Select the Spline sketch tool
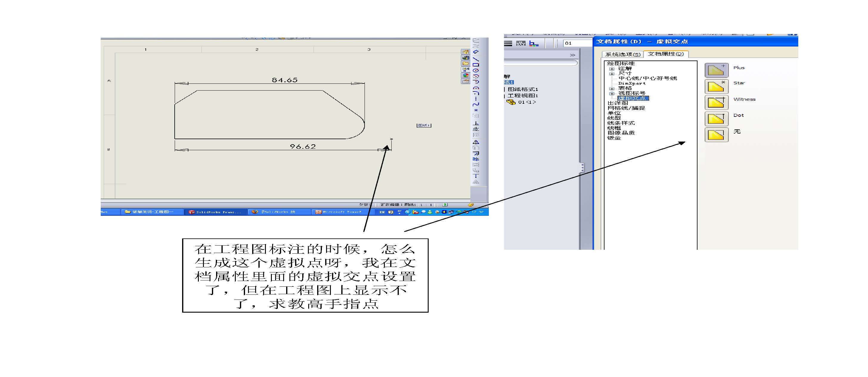The height and width of the screenshot is (377, 868). pos(476,104)
